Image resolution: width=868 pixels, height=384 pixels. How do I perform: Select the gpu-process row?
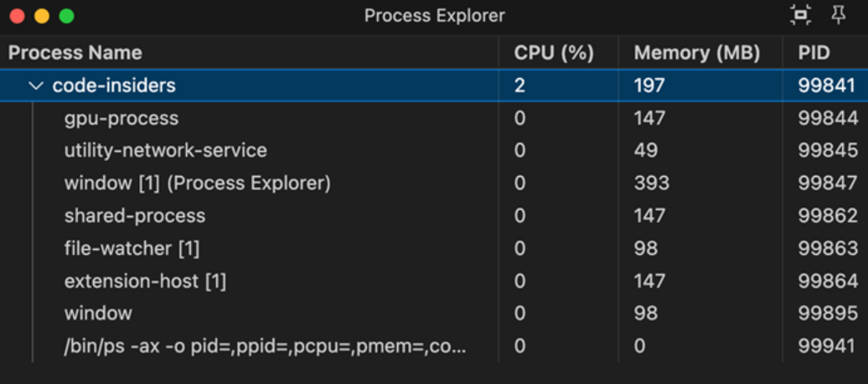coord(434,118)
